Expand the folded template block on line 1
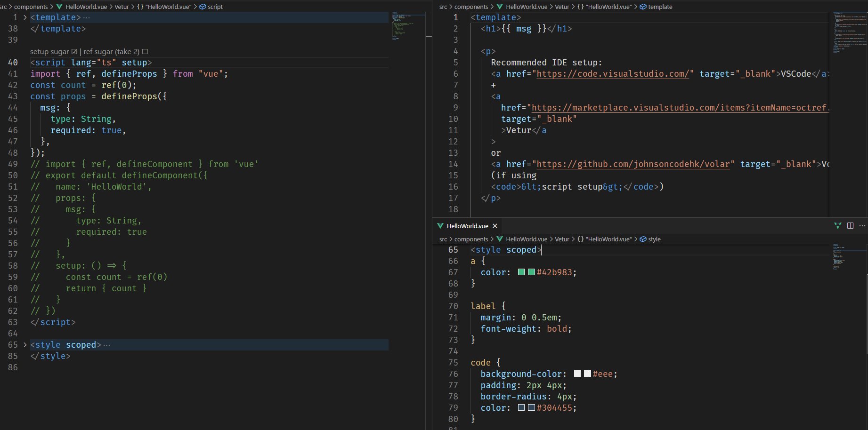This screenshot has height=430, width=868. pyautogui.click(x=25, y=17)
